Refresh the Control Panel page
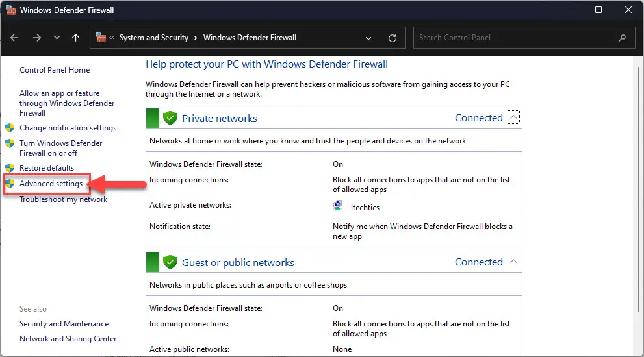 393,38
